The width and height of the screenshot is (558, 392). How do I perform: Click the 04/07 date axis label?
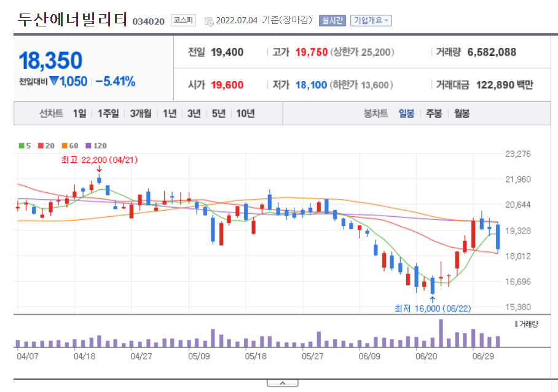pos(28,356)
